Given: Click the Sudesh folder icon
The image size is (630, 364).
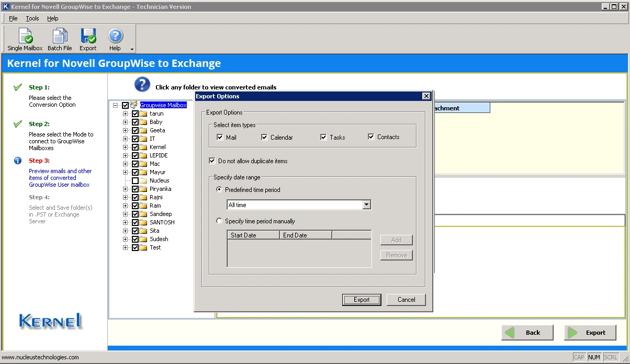Looking at the screenshot, I should point(143,239).
